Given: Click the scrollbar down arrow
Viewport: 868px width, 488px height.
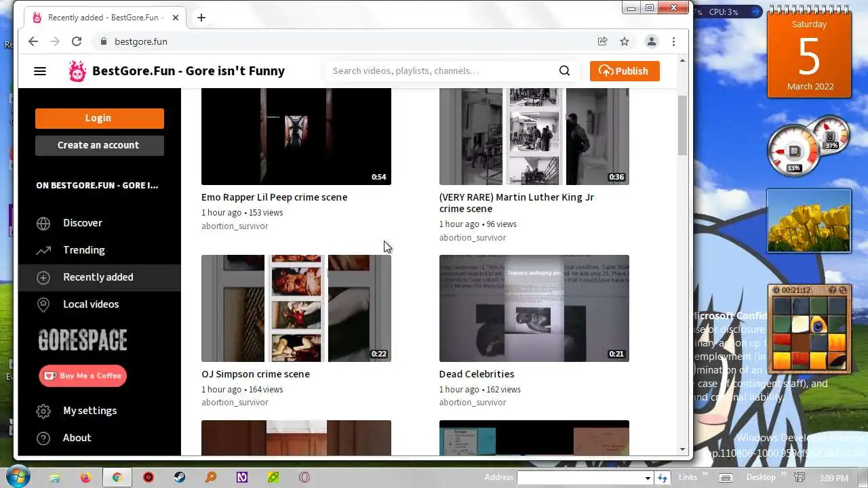Looking at the screenshot, I should click(682, 449).
